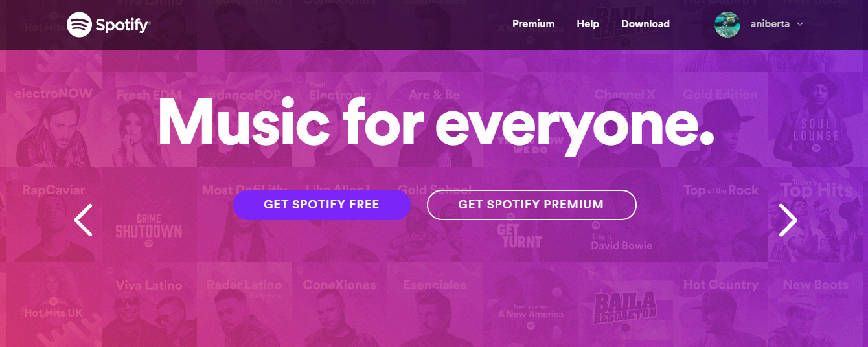Viewport: 868px width, 347px height.
Task: Click the aniberta profile avatar
Action: point(727,25)
